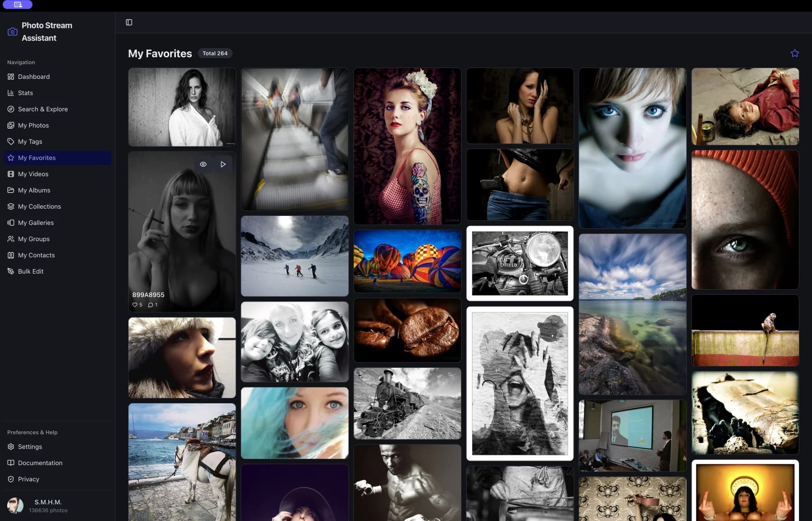Screen dimensions: 812x521
Task: Open Settings under Preferences & Help
Action: point(30,447)
